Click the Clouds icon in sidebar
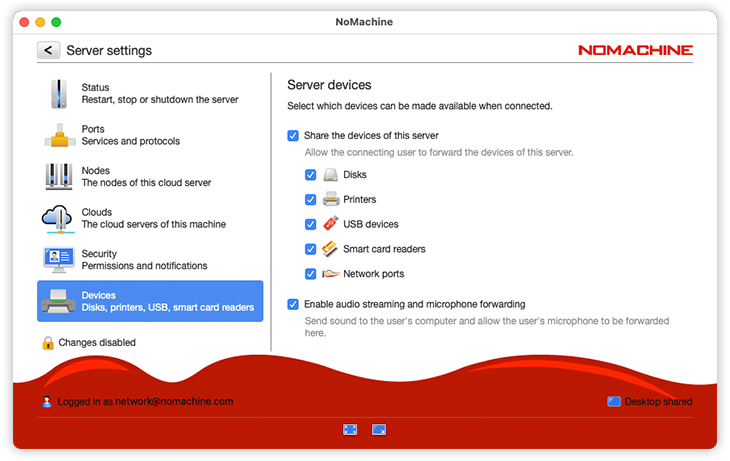This screenshot has height=461, width=730. [x=59, y=218]
